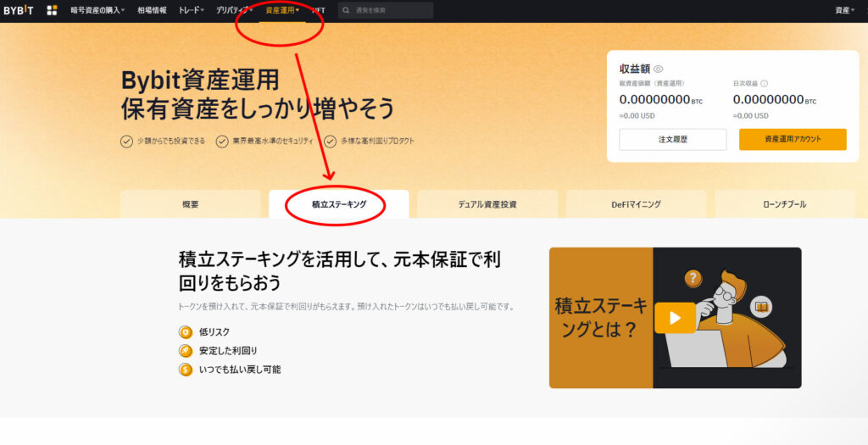Expand 暗号資産の購入 menu
This screenshot has width=868, height=445.
click(98, 10)
